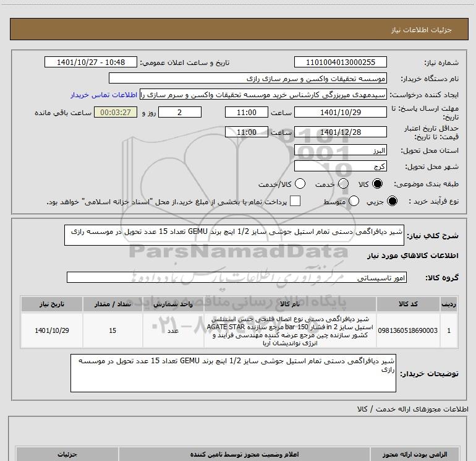This screenshot has height=461, width=476.
Task: Click the buyer explanations text area
Action: (233, 373)
